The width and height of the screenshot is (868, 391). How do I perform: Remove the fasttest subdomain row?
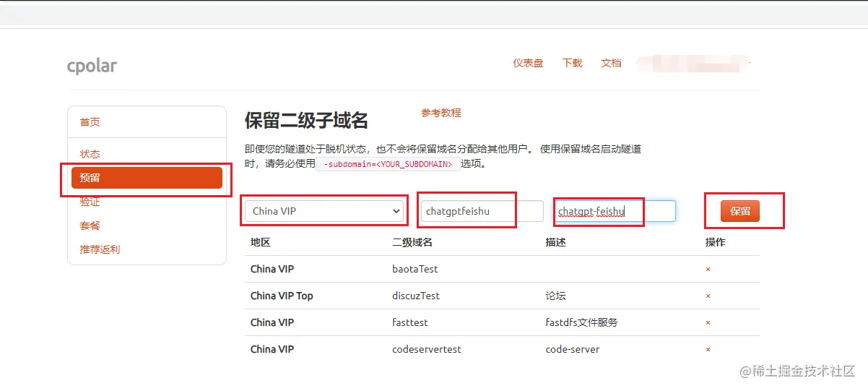coord(708,322)
